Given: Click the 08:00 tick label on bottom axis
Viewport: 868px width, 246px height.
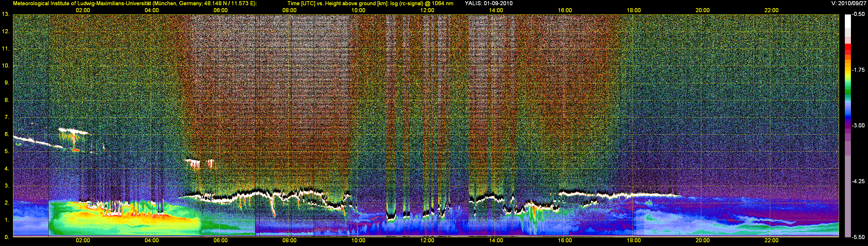Looking at the screenshot, I should (289, 241).
